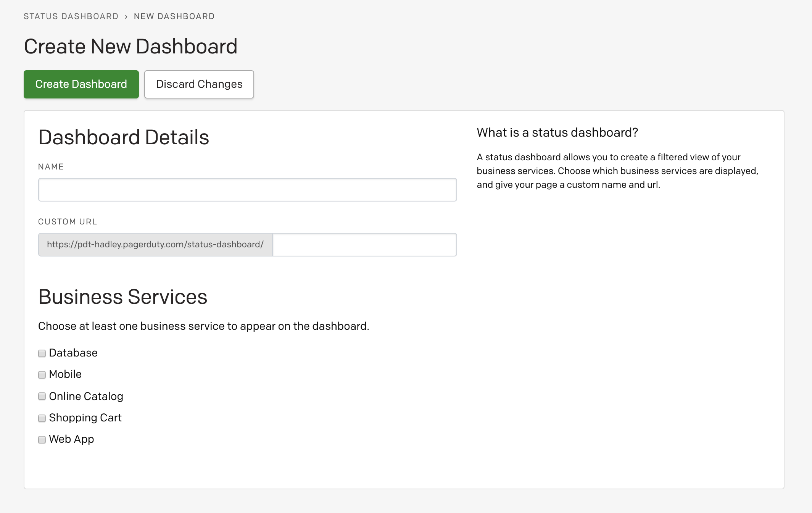Click the NAME field label
This screenshot has height=513, width=812.
tap(51, 167)
